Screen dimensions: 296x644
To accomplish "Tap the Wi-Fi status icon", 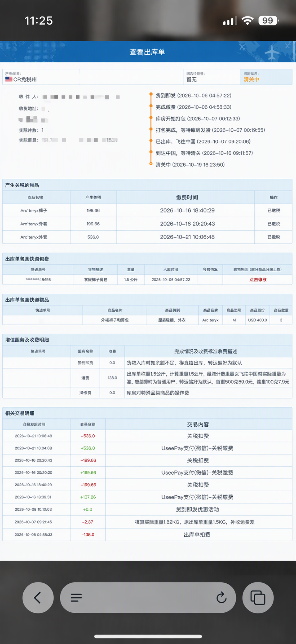I will click(x=247, y=21).
